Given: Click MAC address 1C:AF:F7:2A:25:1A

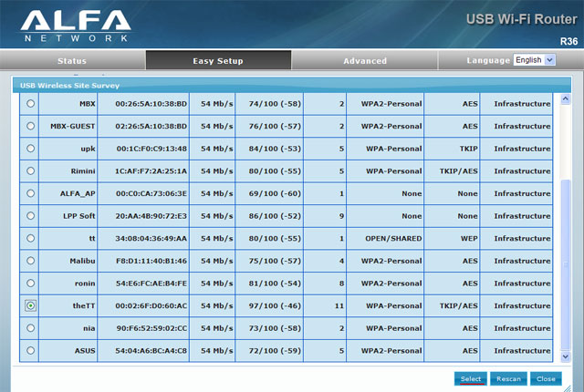Looking at the screenshot, I should click(x=151, y=171).
